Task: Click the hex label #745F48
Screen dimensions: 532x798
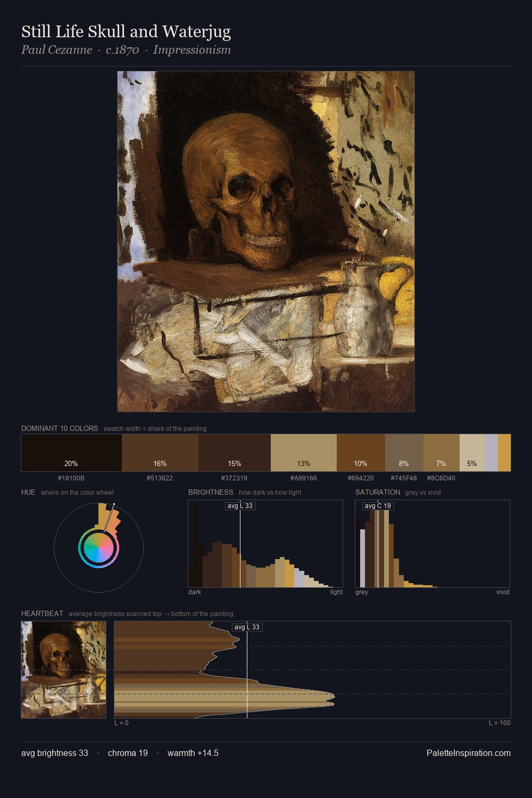Action: point(404,478)
